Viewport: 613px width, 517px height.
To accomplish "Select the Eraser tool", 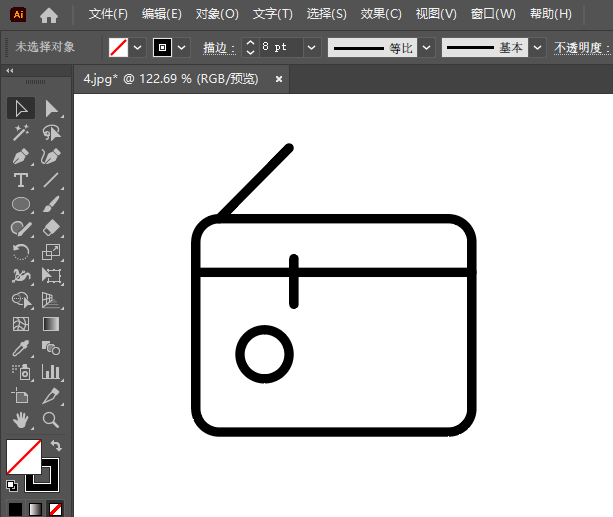I will pyautogui.click(x=51, y=228).
